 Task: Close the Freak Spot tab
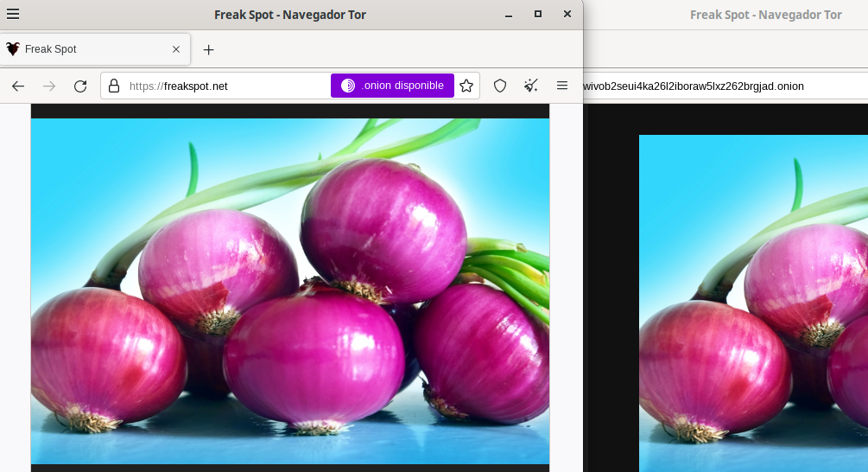176,49
